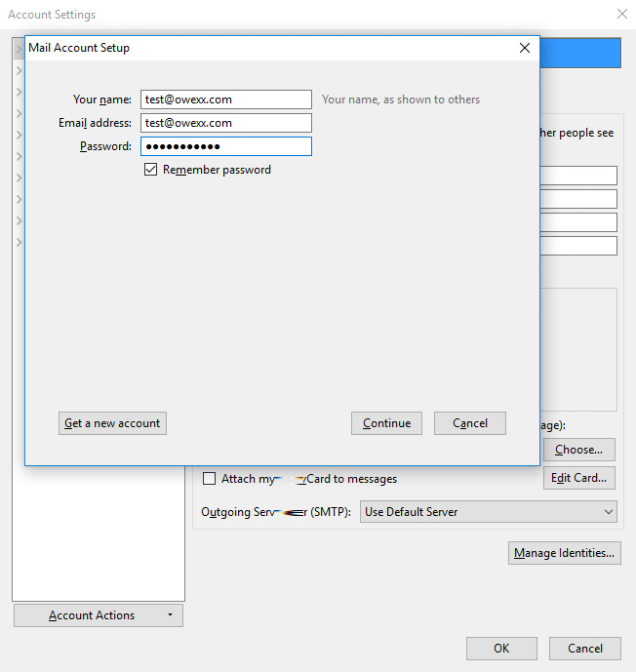Close the Account Settings window
The width and height of the screenshot is (636, 672).
(x=622, y=15)
